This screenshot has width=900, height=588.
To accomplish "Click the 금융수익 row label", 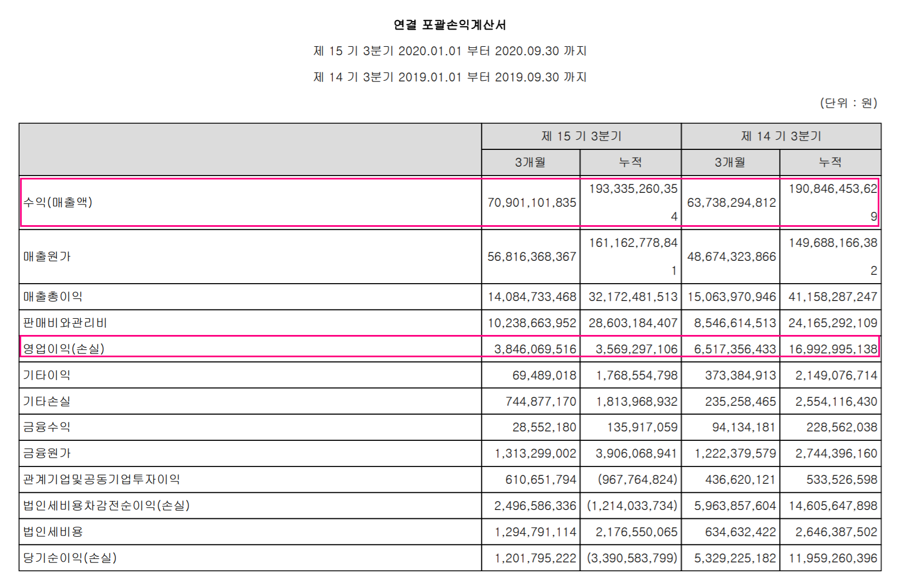I will pyautogui.click(x=47, y=427).
